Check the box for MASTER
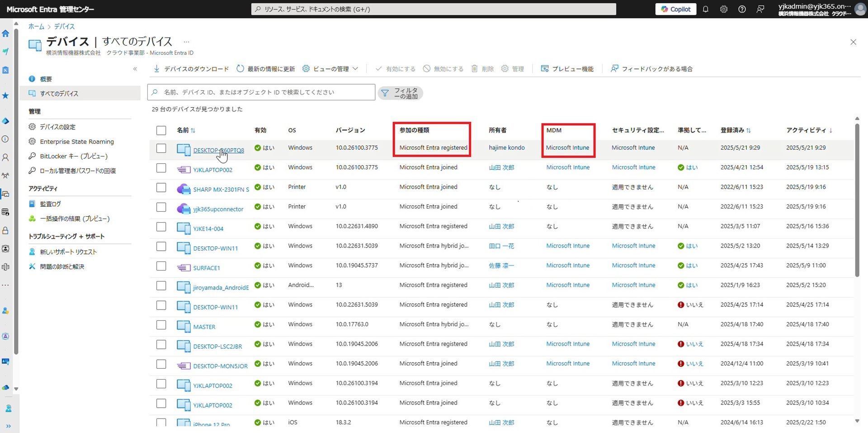The height and width of the screenshot is (433, 868). [x=161, y=325]
